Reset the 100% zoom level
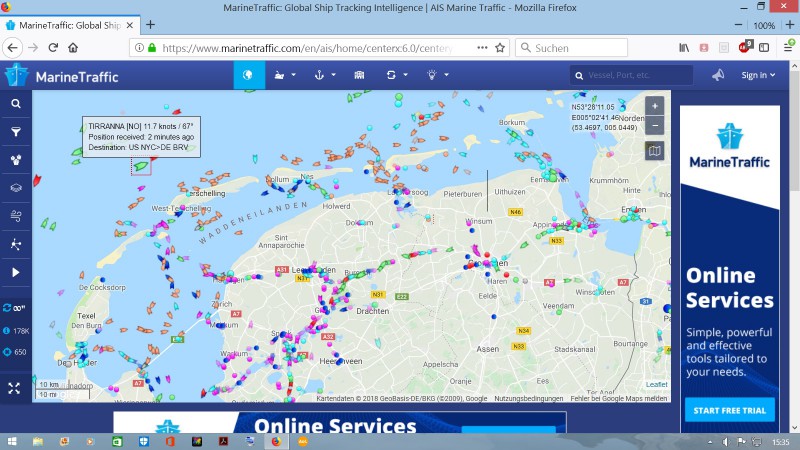This screenshot has width=800, height=450. coord(764,26)
